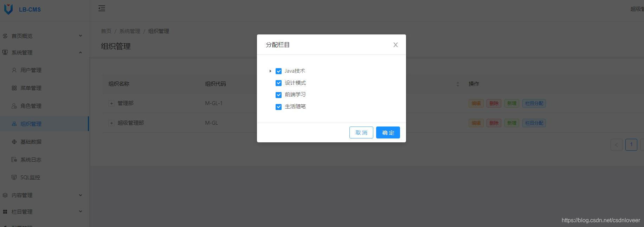
Task: Click the Java技术 tree label
Action: coord(295,71)
